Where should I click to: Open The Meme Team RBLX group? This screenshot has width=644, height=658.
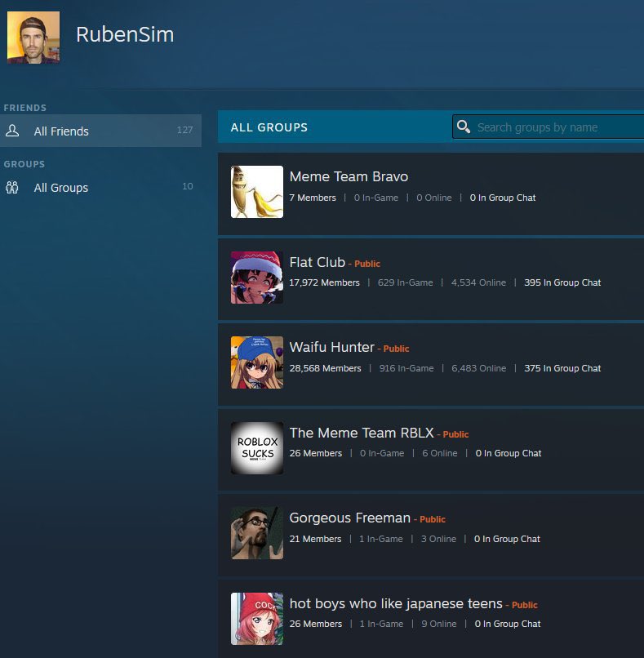click(362, 433)
